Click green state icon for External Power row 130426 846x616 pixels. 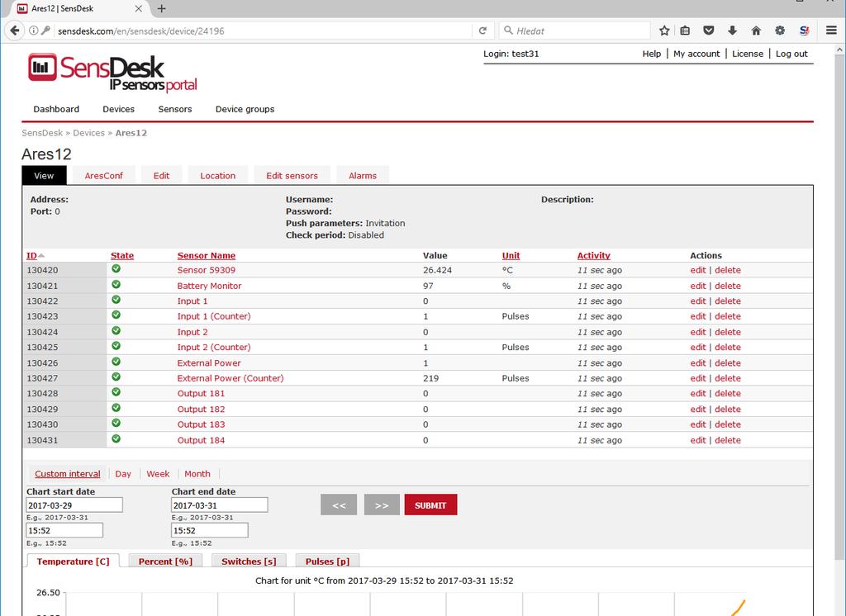pyautogui.click(x=116, y=362)
